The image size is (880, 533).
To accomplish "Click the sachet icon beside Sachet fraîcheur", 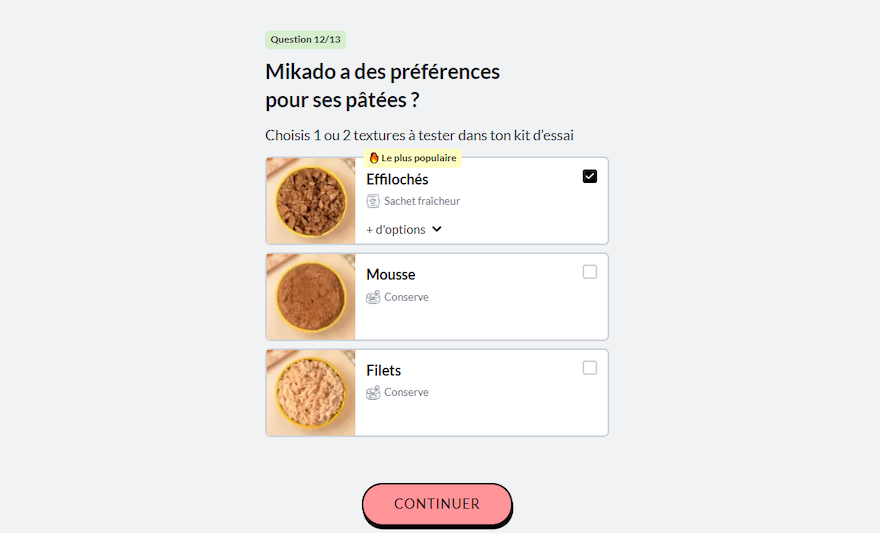I will coord(373,201).
